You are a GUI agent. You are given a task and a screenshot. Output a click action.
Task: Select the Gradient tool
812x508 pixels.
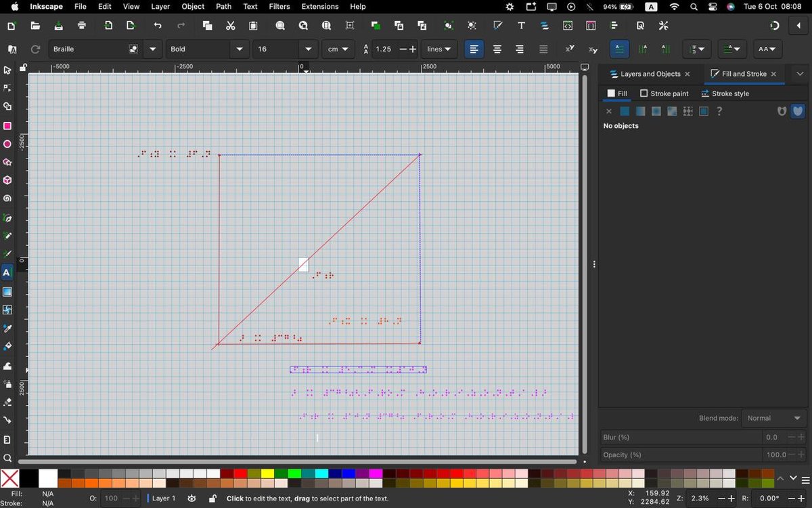pyautogui.click(x=7, y=292)
